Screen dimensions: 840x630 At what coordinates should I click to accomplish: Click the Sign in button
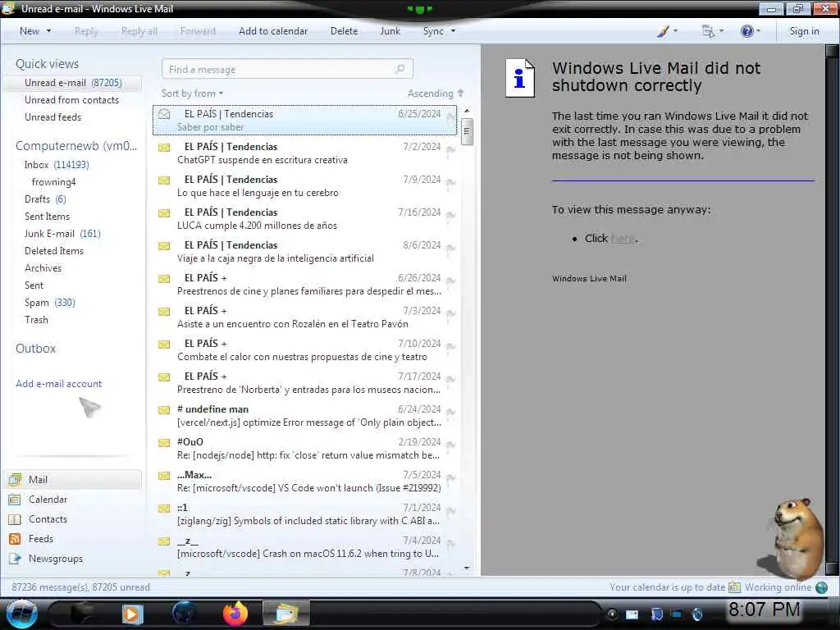pos(804,31)
